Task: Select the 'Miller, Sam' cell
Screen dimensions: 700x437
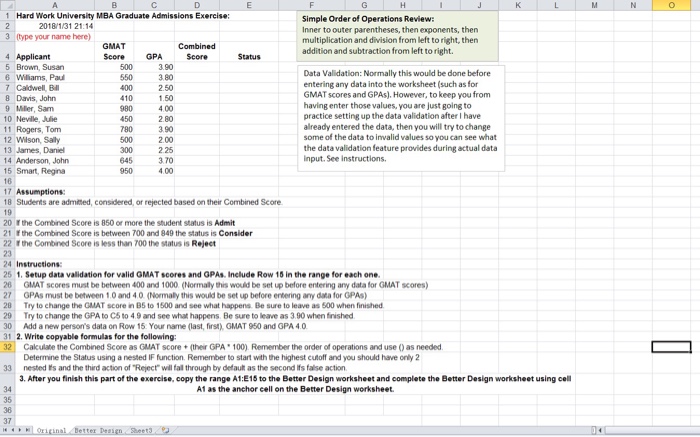Action: click(54, 108)
